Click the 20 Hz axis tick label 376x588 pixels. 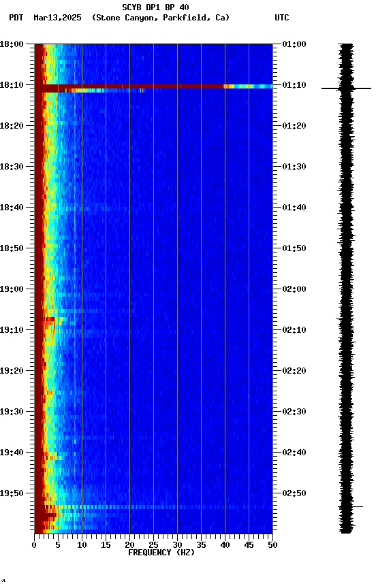(129, 545)
